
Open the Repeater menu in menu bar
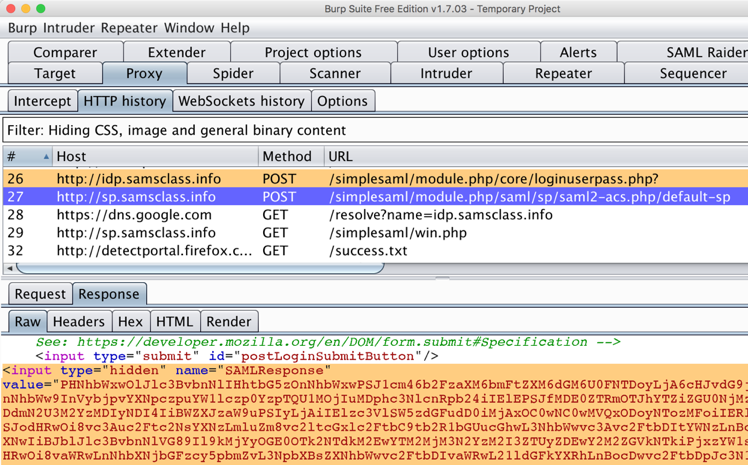129,28
